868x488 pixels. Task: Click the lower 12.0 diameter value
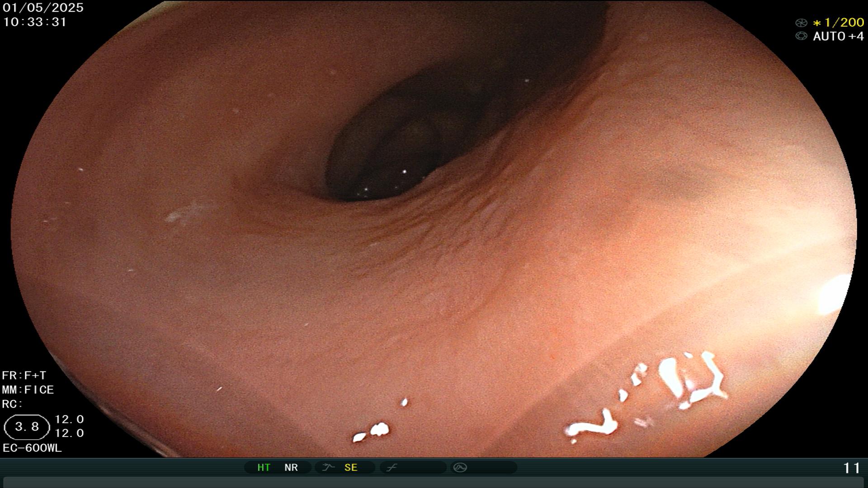click(x=69, y=433)
